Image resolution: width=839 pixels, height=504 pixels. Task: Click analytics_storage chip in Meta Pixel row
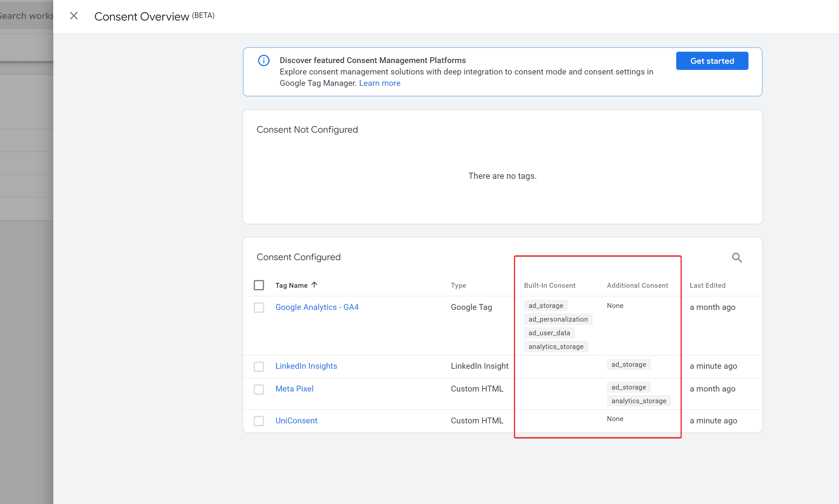click(639, 401)
